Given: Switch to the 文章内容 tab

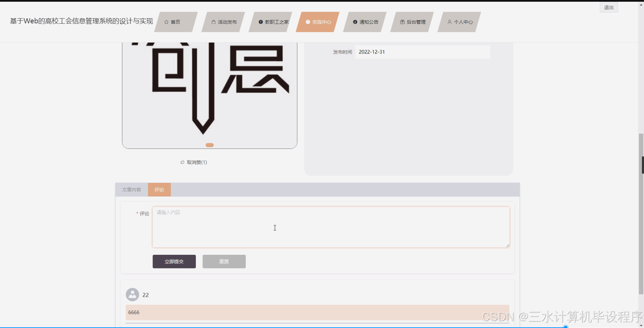Looking at the screenshot, I should point(132,190).
